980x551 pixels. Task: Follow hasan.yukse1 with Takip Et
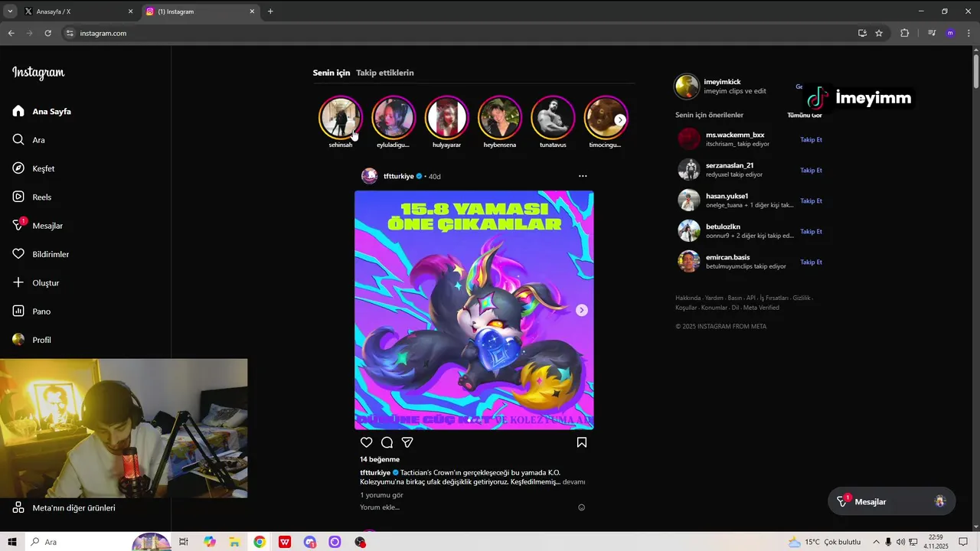811,201
